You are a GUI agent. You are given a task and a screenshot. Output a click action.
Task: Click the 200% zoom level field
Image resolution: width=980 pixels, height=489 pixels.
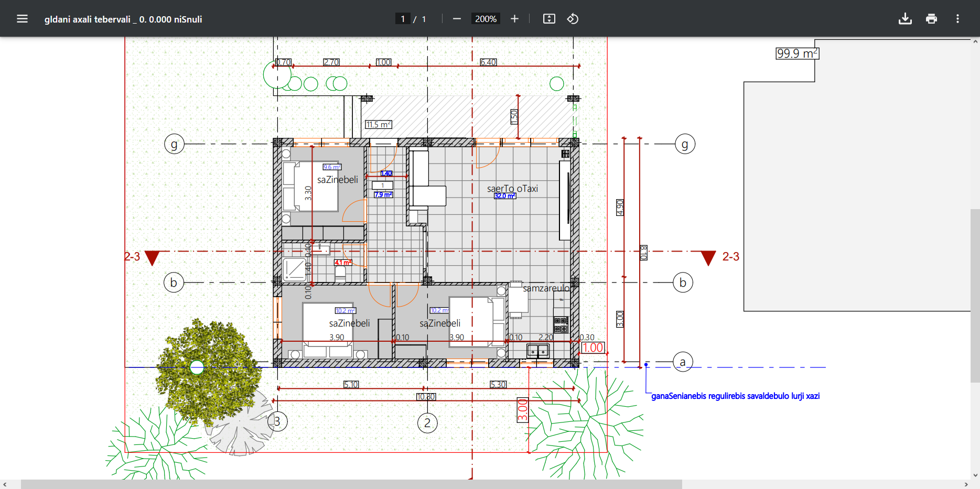pos(486,19)
